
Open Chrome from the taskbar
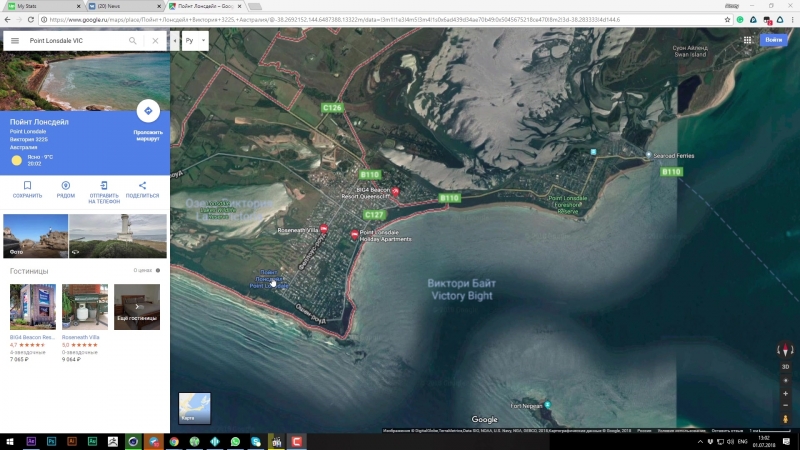(174, 441)
